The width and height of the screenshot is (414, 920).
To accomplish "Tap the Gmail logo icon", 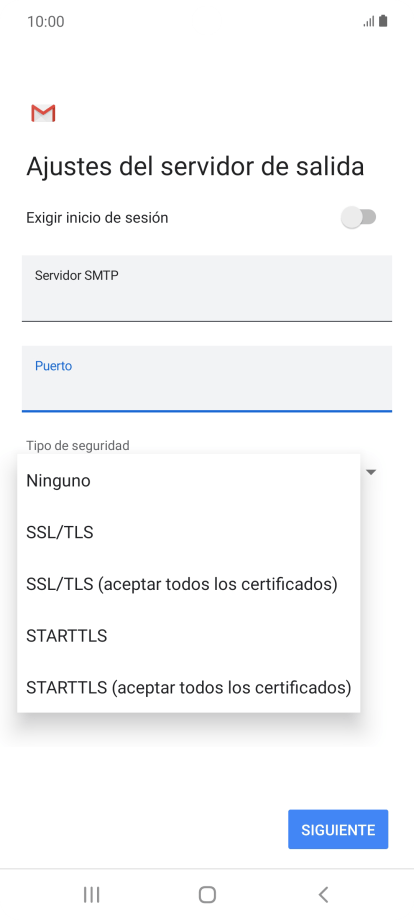I will (43, 113).
